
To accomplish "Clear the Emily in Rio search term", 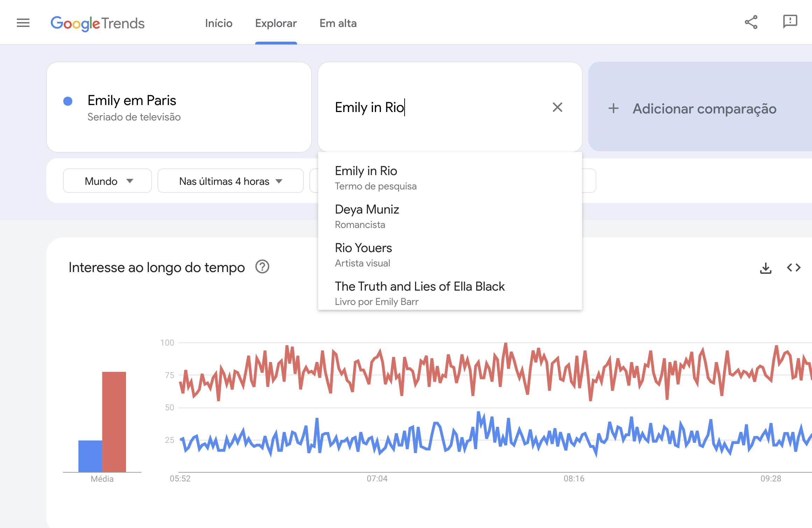I will pyautogui.click(x=558, y=107).
